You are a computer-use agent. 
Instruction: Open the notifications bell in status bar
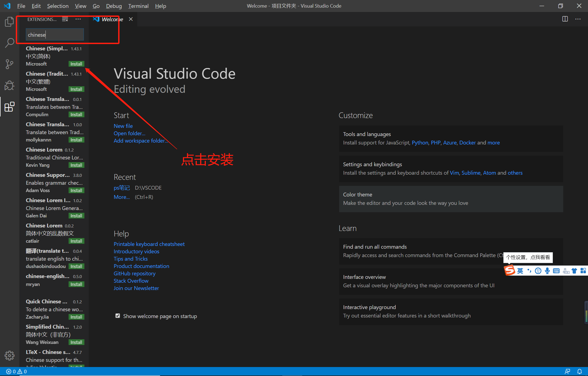point(580,371)
